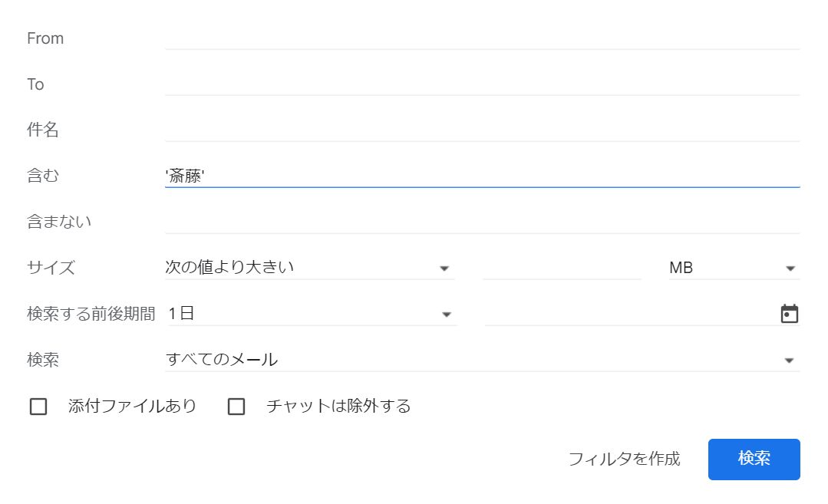Focus the To input field
Screen dimensions: 828x504
(x=482, y=84)
